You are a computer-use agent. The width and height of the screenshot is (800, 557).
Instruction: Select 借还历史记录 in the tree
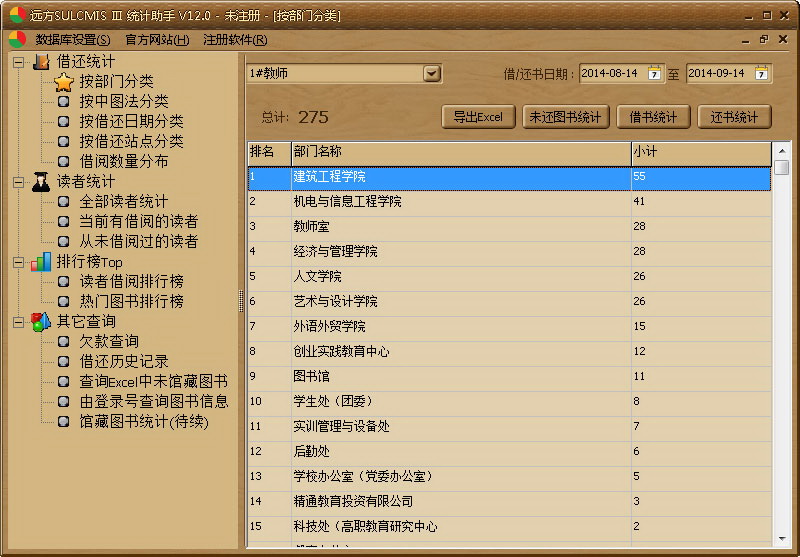tap(124, 362)
